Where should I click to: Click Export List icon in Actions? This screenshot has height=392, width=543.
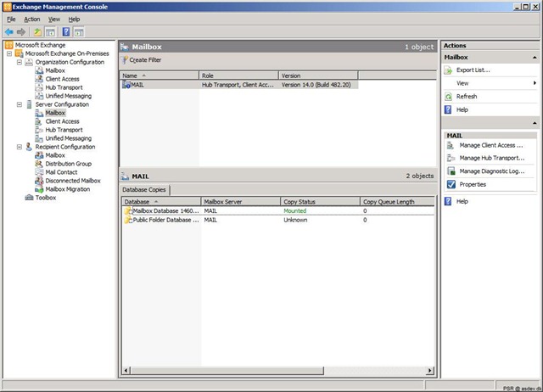point(448,70)
